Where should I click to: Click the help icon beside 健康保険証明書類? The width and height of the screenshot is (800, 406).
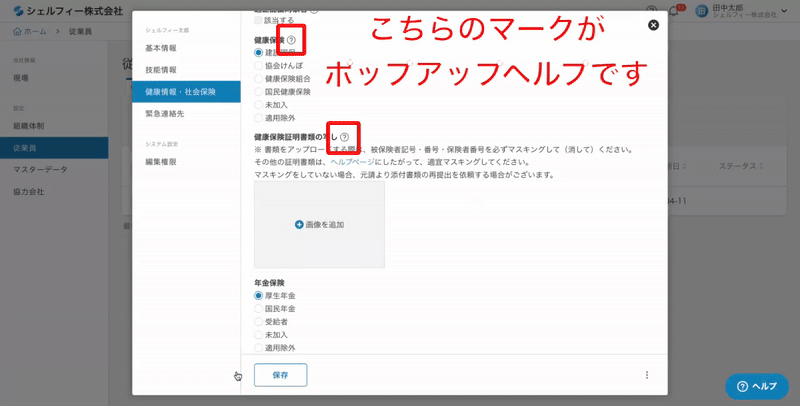pyautogui.click(x=344, y=137)
